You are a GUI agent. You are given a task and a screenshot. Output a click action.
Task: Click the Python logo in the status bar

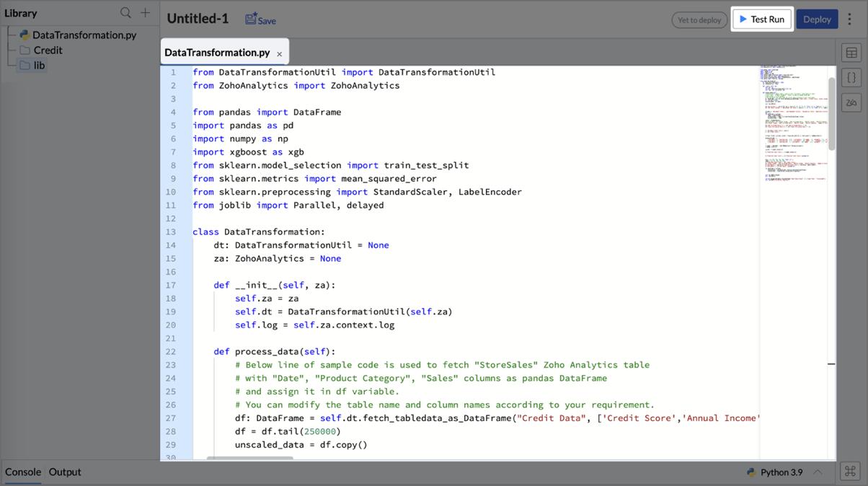(x=751, y=472)
